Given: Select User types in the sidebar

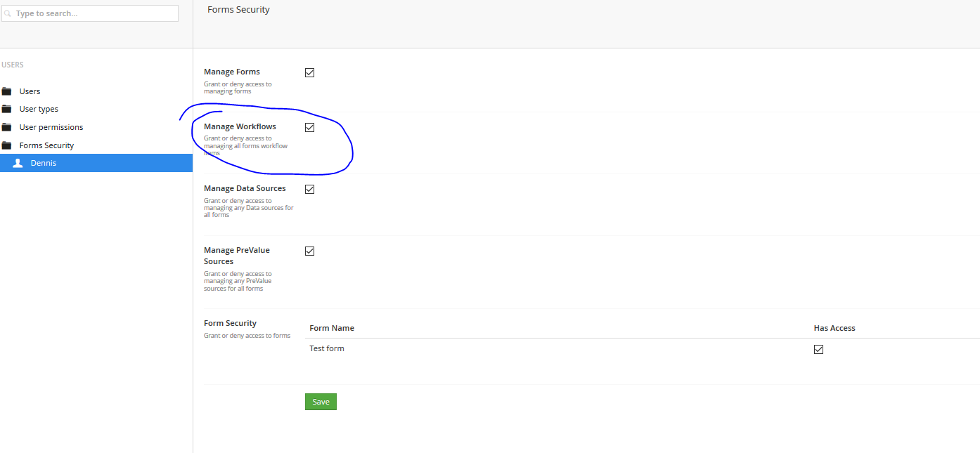Looking at the screenshot, I should pyautogui.click(x=39, y=109).
